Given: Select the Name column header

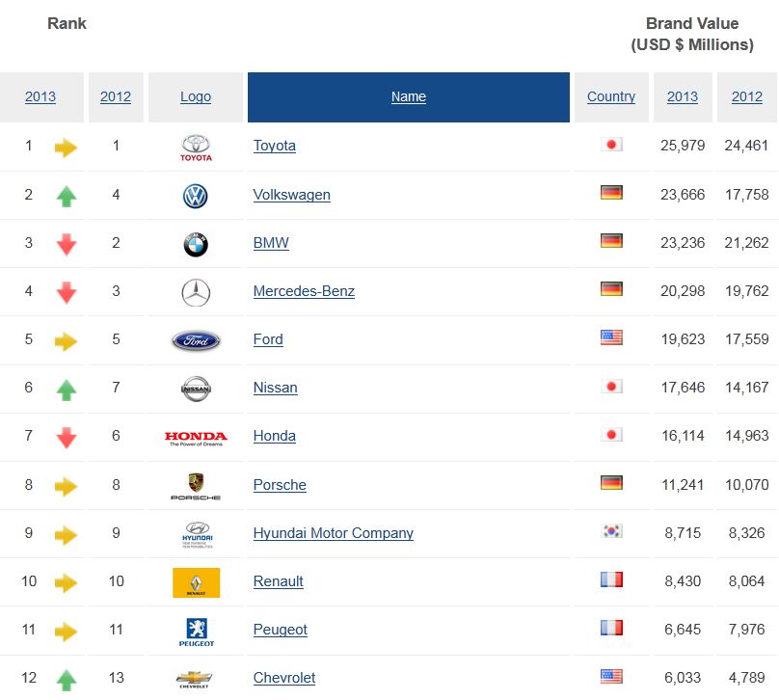Looking at the screenshot, I should tap(408, 96).
